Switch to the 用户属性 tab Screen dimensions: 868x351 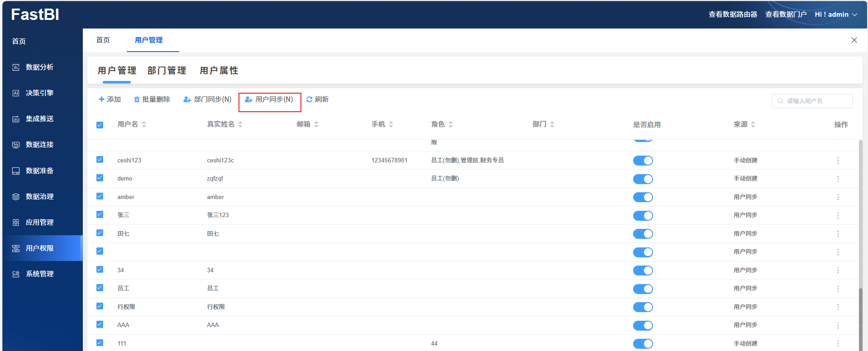[219, 71]
